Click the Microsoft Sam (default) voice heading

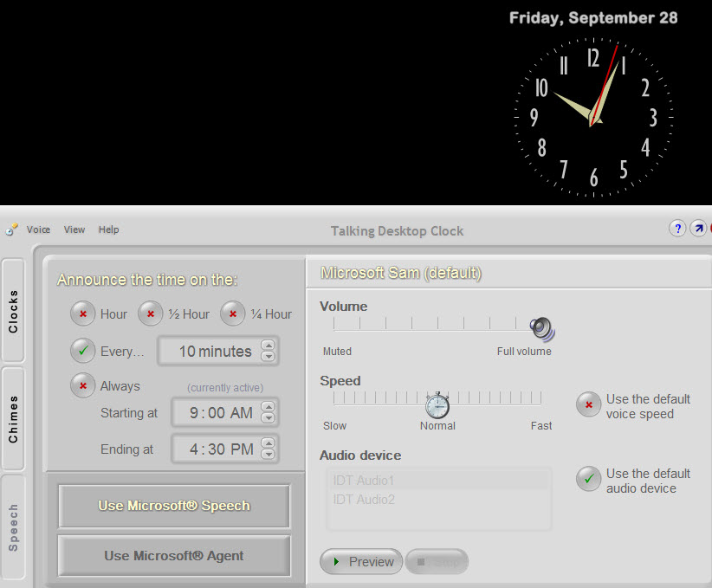401,273
